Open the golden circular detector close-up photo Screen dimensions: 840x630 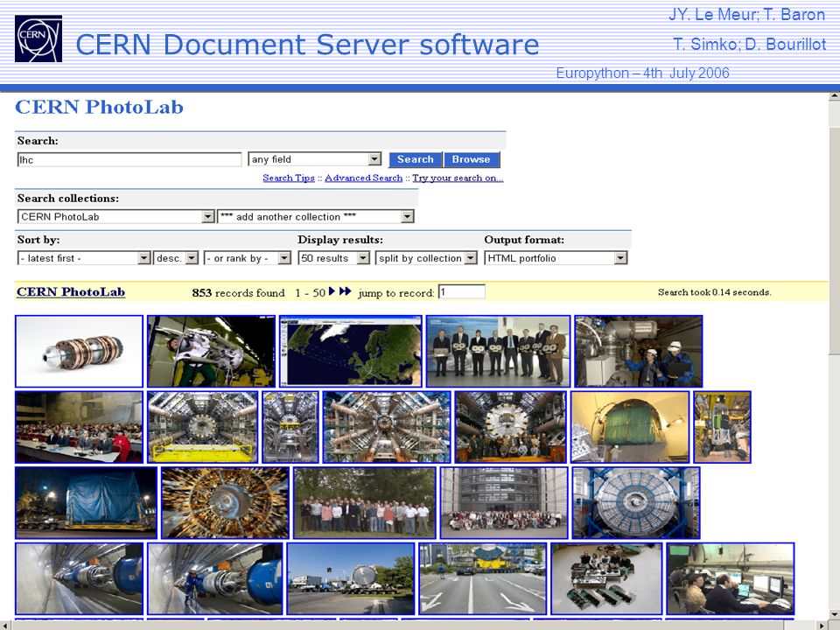[225, 502]
